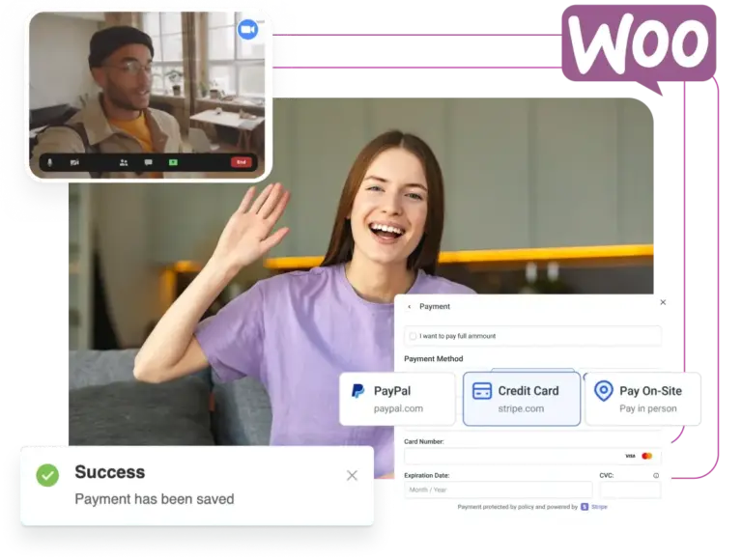Focus the Card Number field
Screen dimensions: 742x560
click(532, 456)
